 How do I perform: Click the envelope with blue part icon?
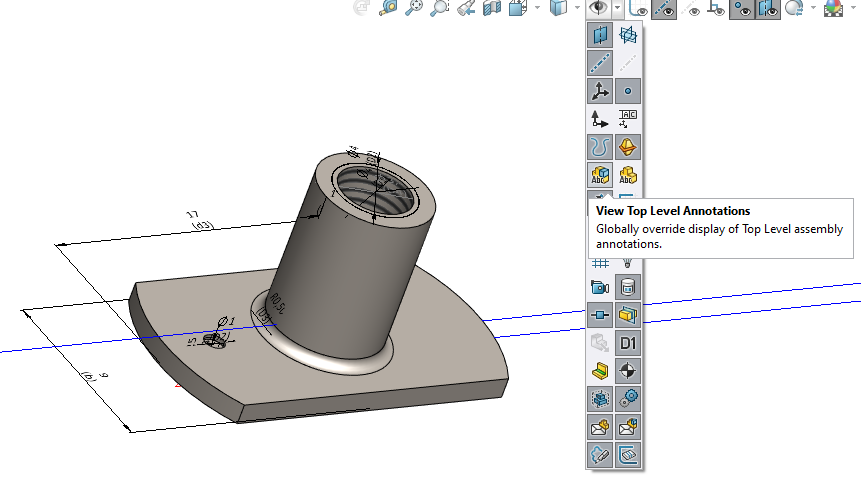click(628, 427)
